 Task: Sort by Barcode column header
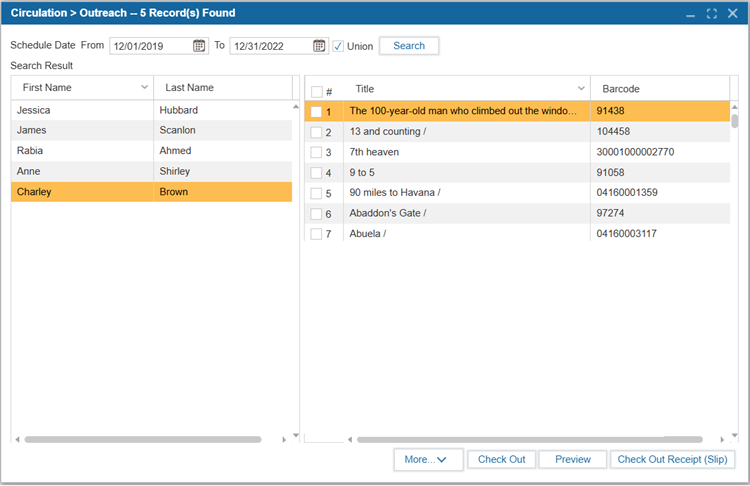[660, 88]
